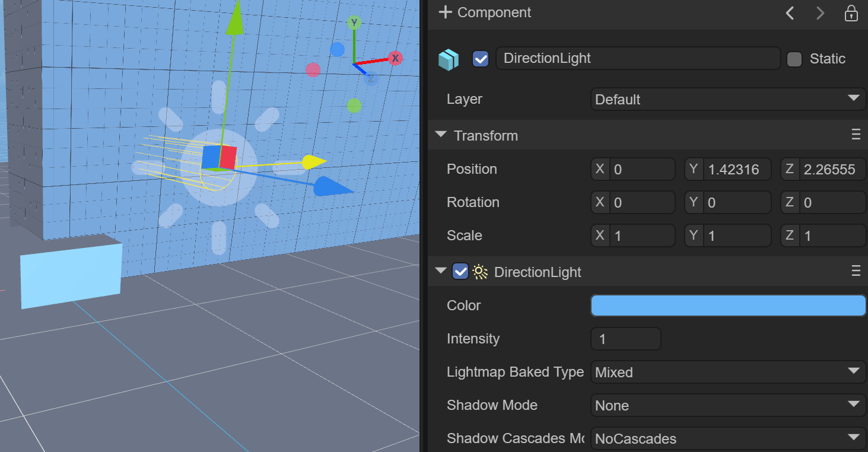
Task: Collapse the Transform section
Action: 441,135
